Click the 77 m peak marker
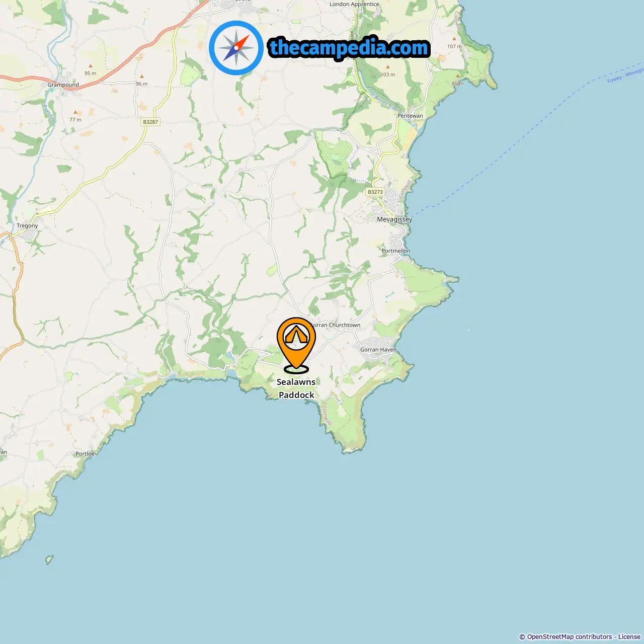Viewport: 644px width, 644px height. click(75, 112)
